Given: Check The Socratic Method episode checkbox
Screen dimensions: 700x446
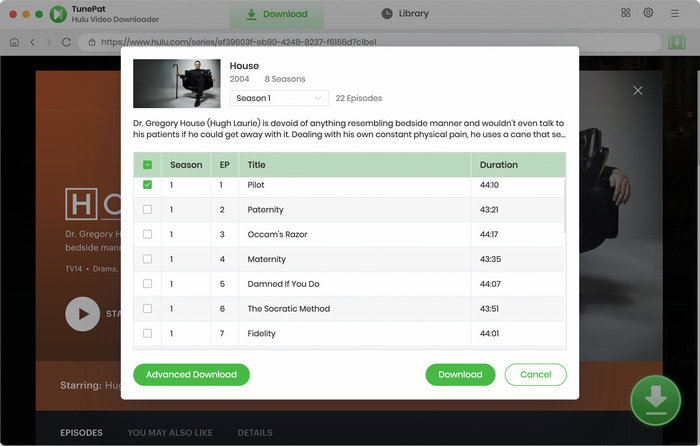Looking at the screenshot, I should point(147,308).
